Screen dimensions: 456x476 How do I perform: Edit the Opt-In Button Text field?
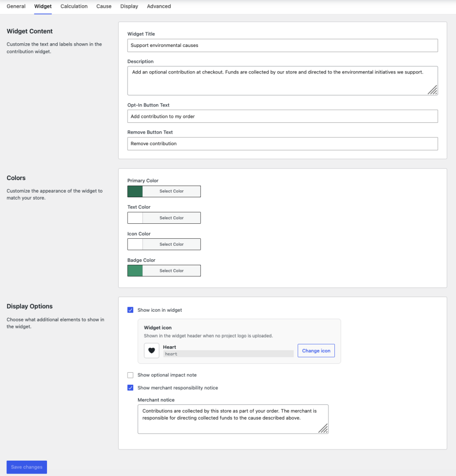283,116
